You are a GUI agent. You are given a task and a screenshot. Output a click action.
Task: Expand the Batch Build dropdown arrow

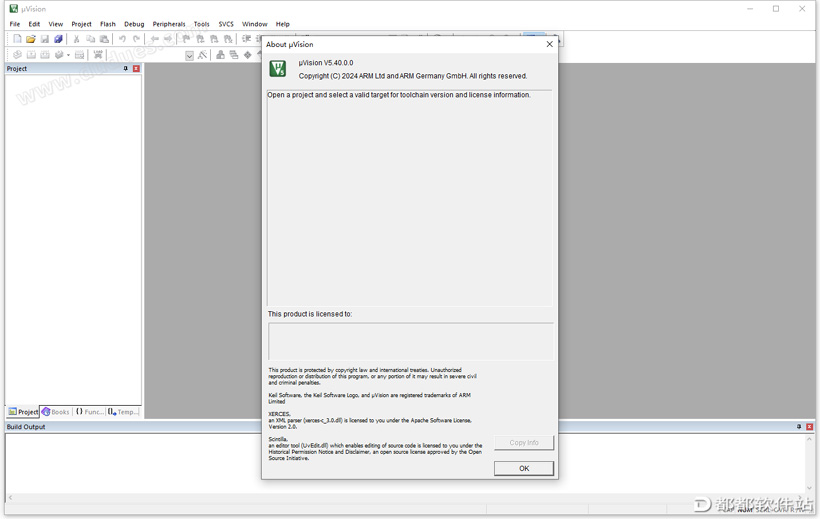tap(68, 55)
